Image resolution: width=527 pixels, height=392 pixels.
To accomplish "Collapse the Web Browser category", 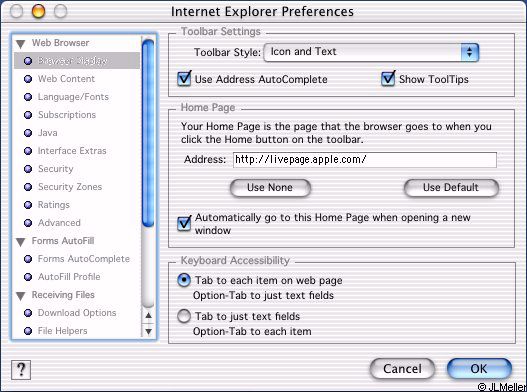I will click(x=21, y=44).
